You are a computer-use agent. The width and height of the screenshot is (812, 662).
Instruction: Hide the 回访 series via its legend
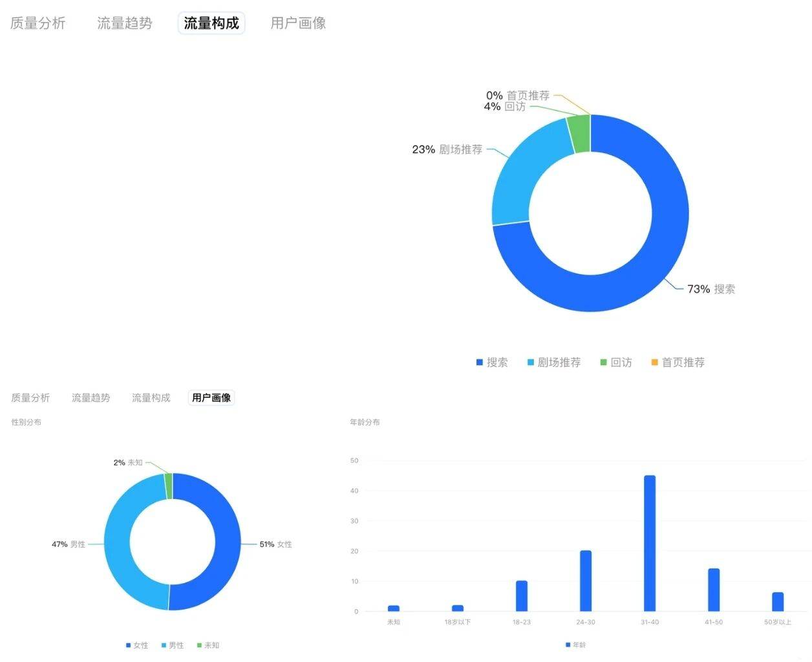[616, 363]
